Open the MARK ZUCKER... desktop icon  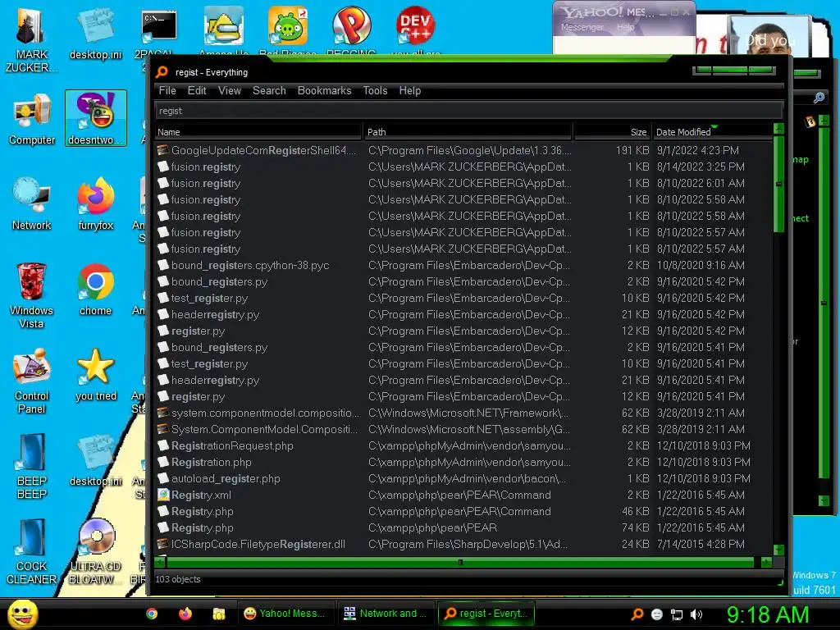click(x=31, y=40)
